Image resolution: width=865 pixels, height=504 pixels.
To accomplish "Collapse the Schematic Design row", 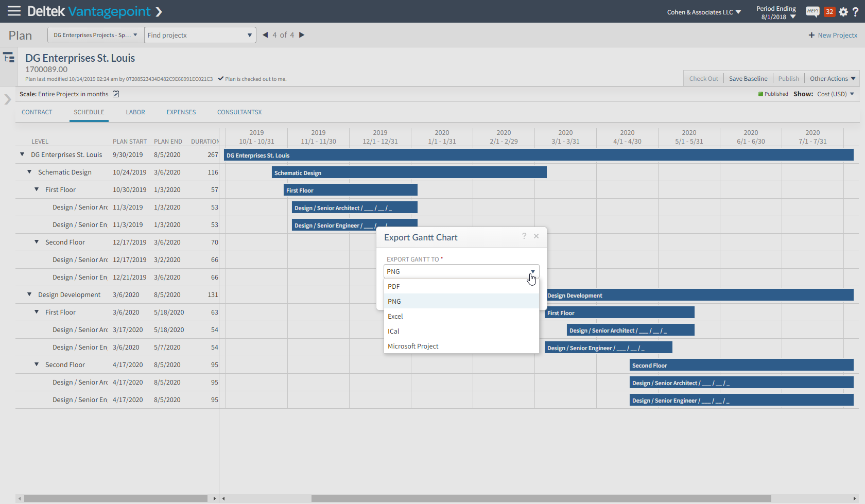I will [29, 172].
